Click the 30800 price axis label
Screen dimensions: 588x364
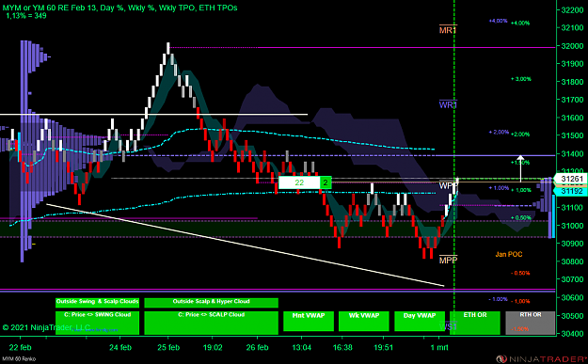[x=572, y=261]
